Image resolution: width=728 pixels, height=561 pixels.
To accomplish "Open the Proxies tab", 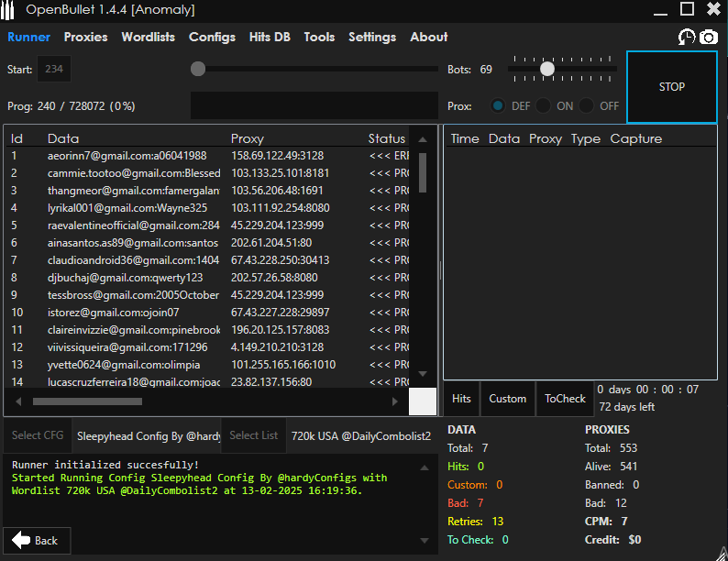I will pos(85,38).
